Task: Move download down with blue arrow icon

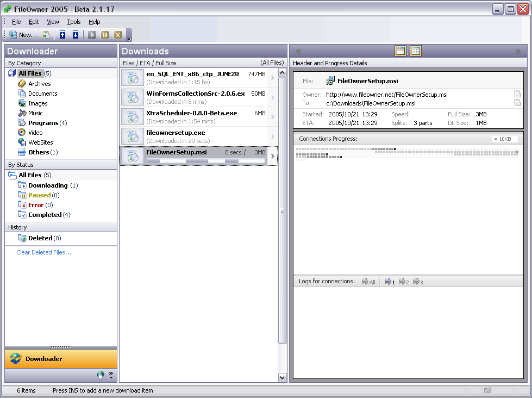Action: pyautogui.click(x=76, y=35)
